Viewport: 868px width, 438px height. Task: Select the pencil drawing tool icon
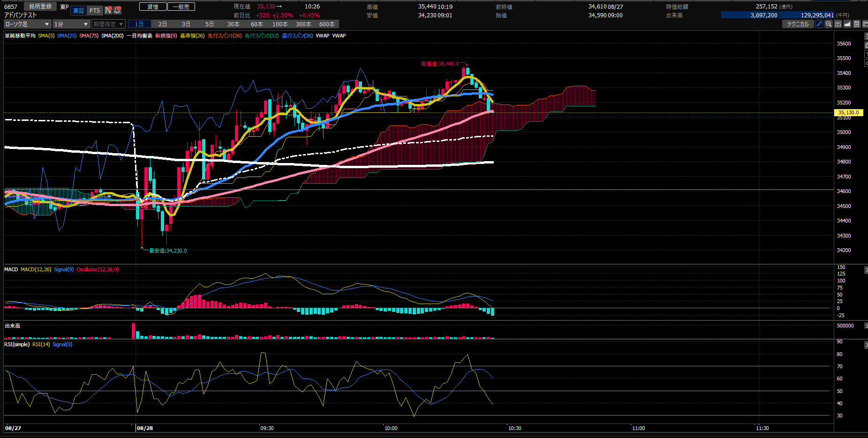(819, 24)
